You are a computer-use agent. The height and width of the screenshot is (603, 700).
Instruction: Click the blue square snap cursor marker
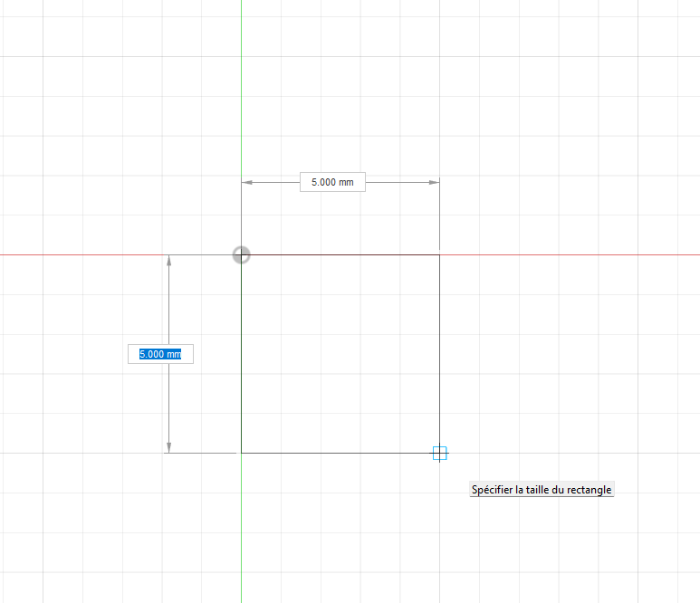[x=440, y=454]
